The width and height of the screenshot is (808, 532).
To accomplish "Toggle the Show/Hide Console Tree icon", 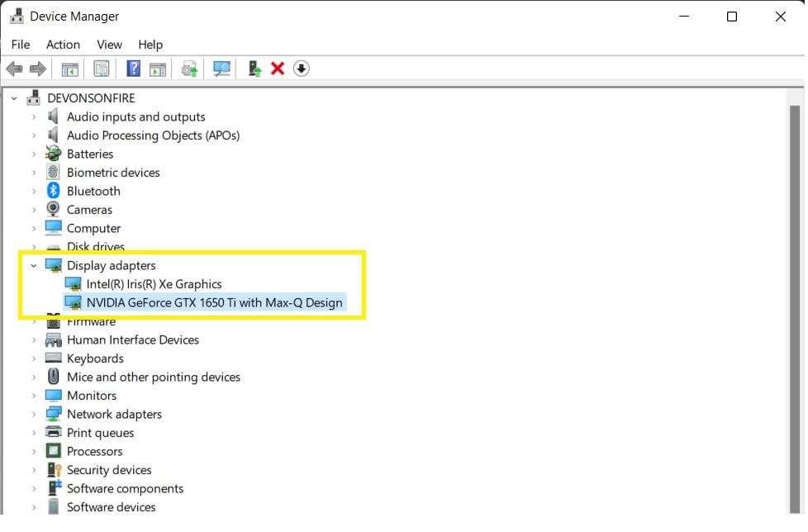I will [x=70, y=69].
